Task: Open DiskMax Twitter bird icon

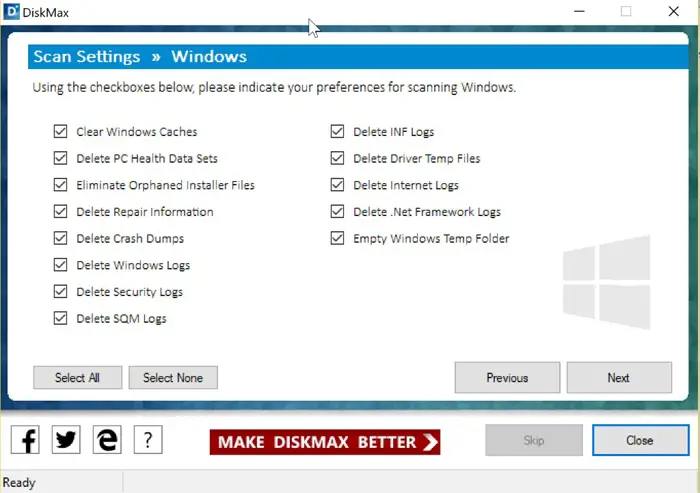Action: pyautogui.click(x=66, y=440)
